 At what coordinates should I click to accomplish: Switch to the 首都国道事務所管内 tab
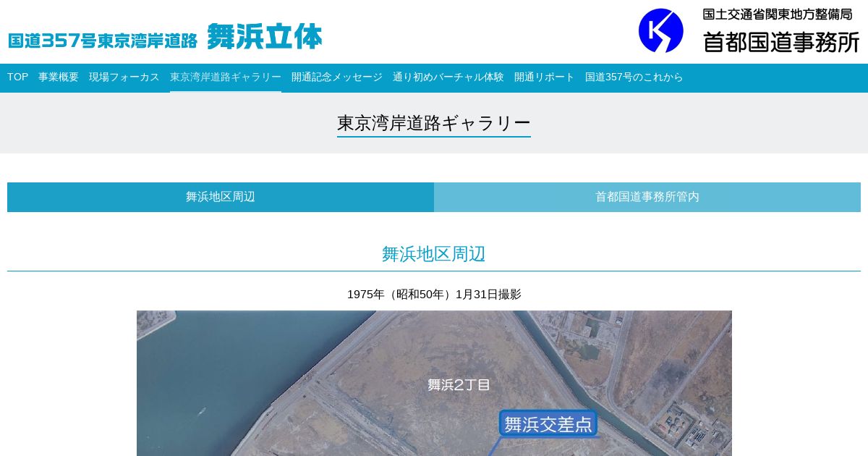(647, 197)
